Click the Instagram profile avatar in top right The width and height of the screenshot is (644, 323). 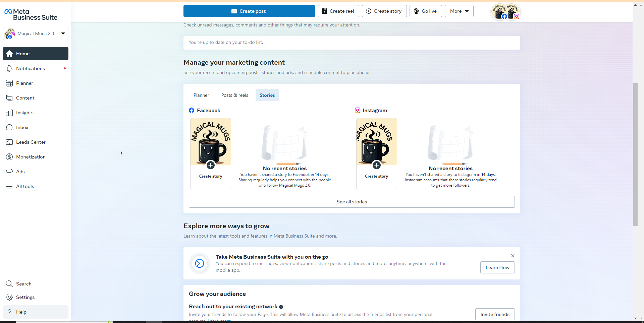click(513, 12)
